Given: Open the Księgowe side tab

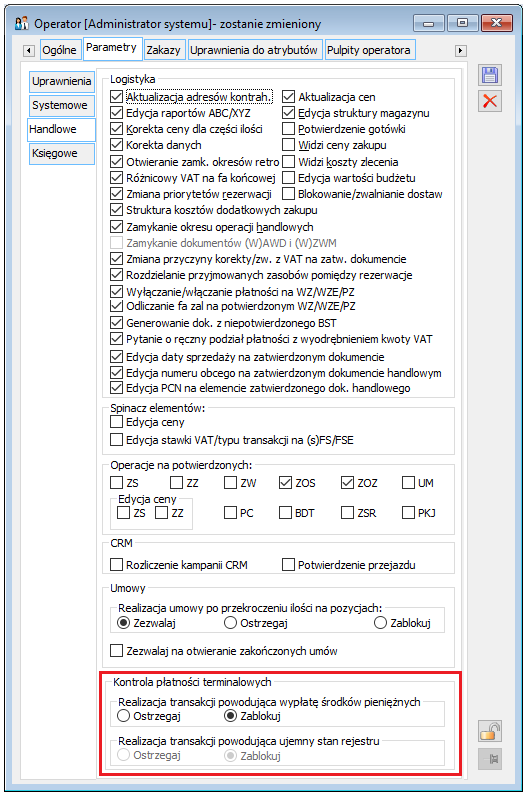Looking at the screenshot, I should (61, 153).
